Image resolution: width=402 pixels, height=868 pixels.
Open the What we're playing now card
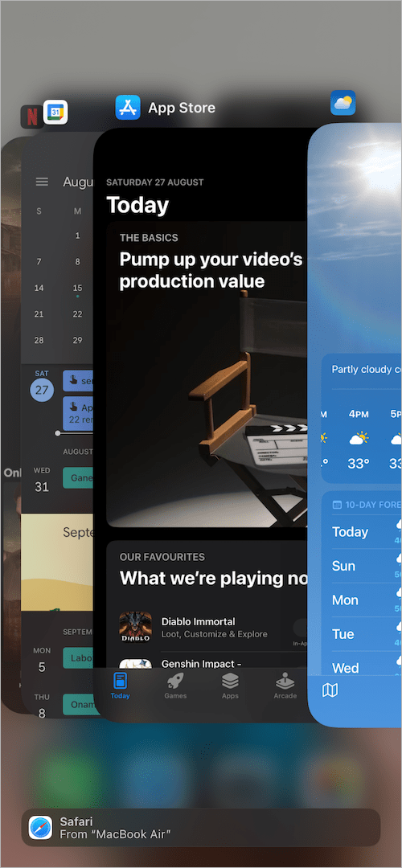[207, 604]
